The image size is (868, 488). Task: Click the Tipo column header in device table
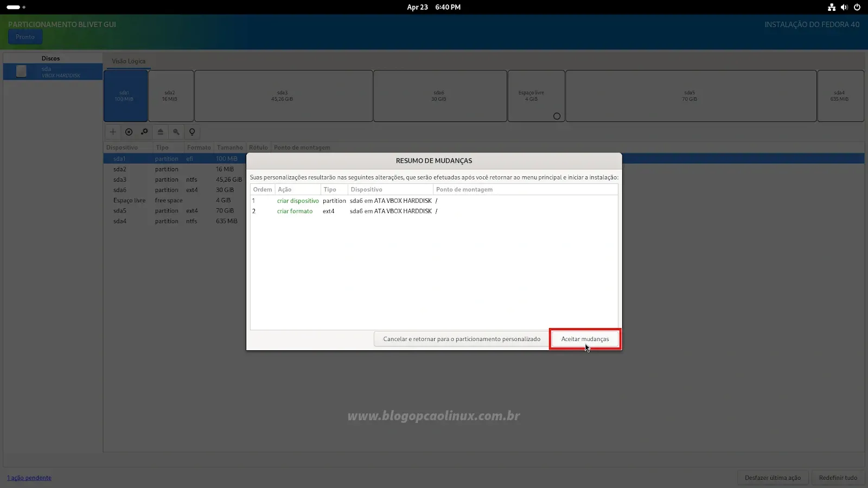pyautogui.click(x=169, y=147)
